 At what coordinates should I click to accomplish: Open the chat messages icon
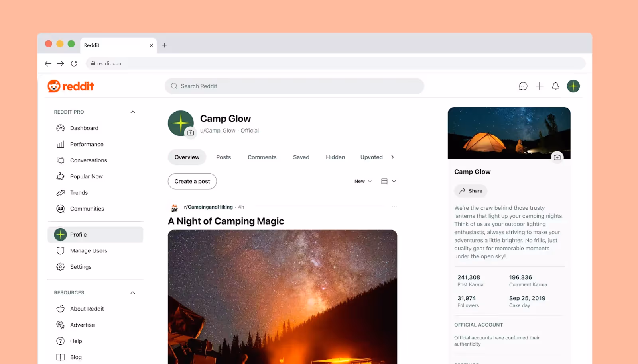[x=523, y=86]
